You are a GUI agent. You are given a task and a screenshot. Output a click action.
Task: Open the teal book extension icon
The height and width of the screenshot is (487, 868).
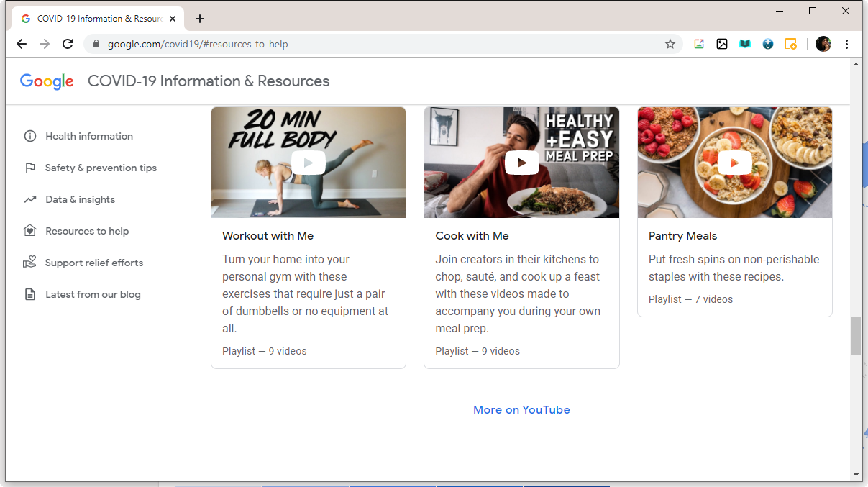(x=745, y=44)
